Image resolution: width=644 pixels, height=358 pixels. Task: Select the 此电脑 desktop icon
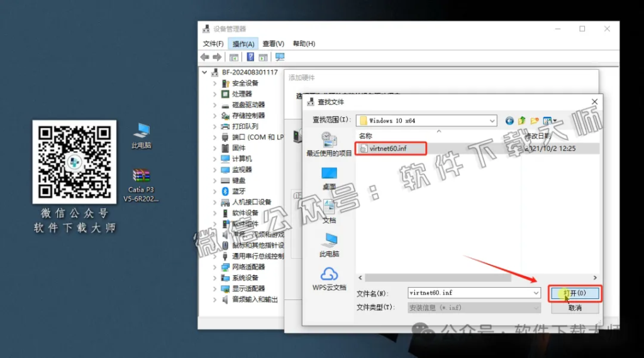(x=142, y=135)
